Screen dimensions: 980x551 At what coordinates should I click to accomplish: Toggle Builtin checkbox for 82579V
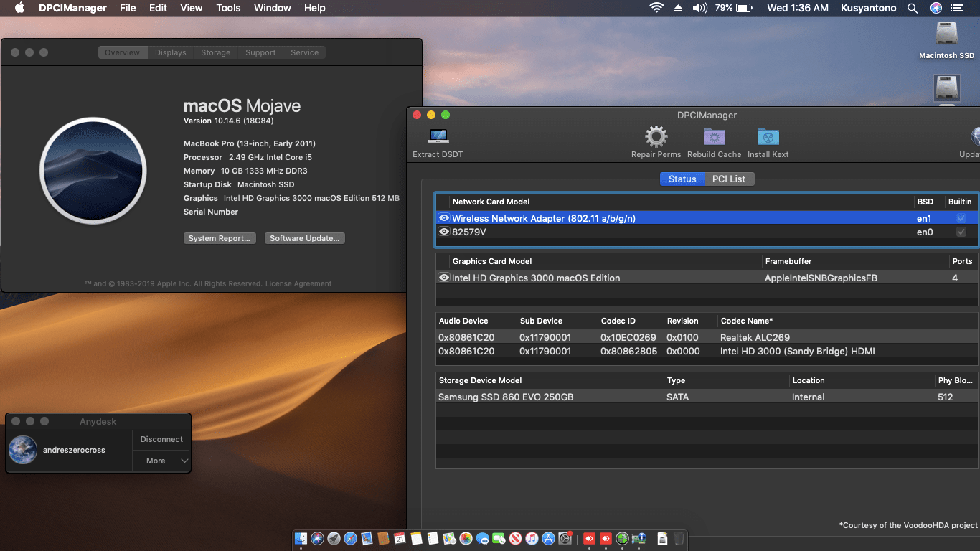tap(961, 232)
